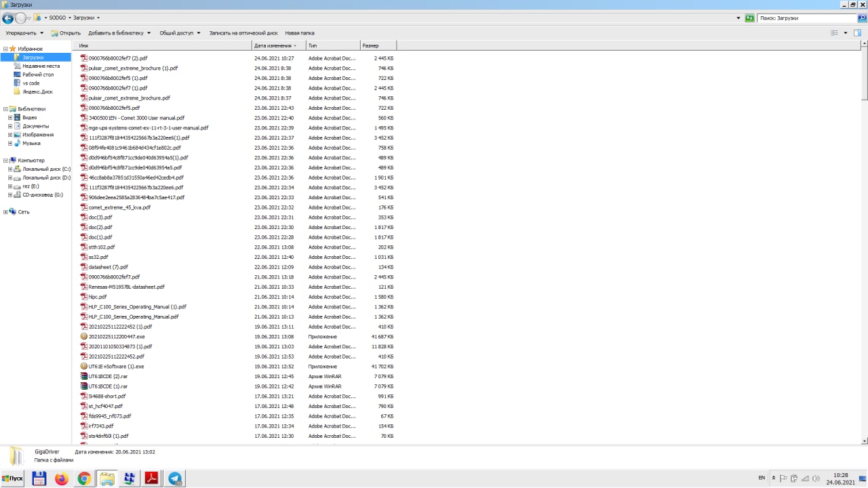Sort by the Имя column header
The image size is (868, 488).
pos(163,45)
